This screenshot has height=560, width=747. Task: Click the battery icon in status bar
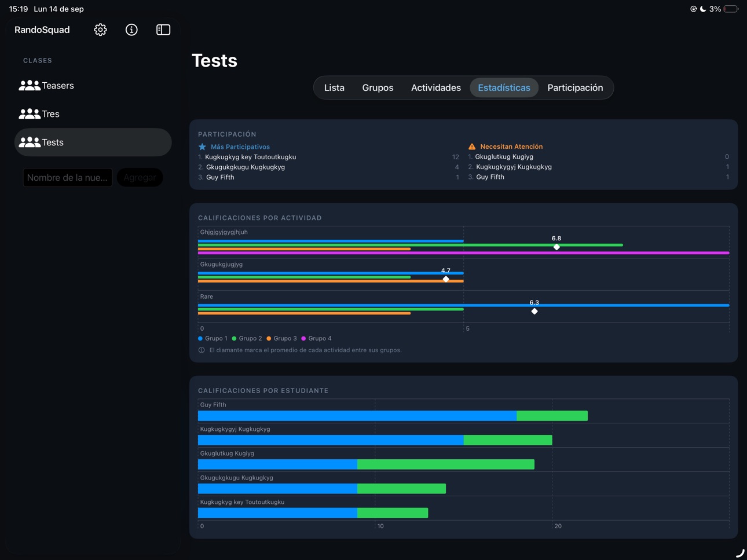coord(731,9)
